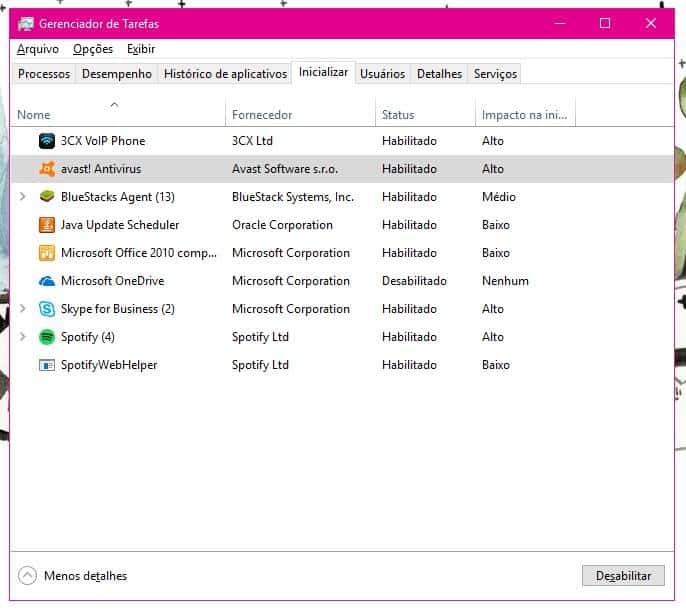Select the avast! Antivirus entry name
This screenshot has width=686, height=610.
tap(101, 169)
